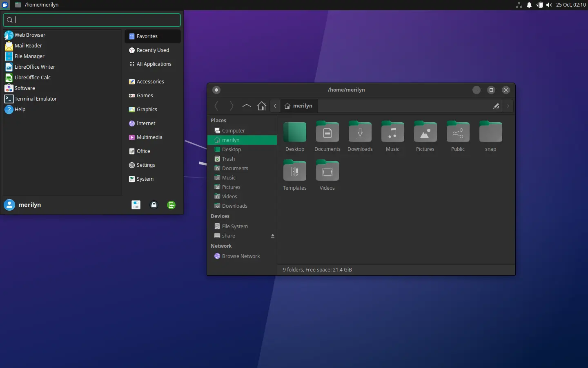588x368 pixels.
Task: Click the home folder toolbar icon
Action: pos(262,106)
